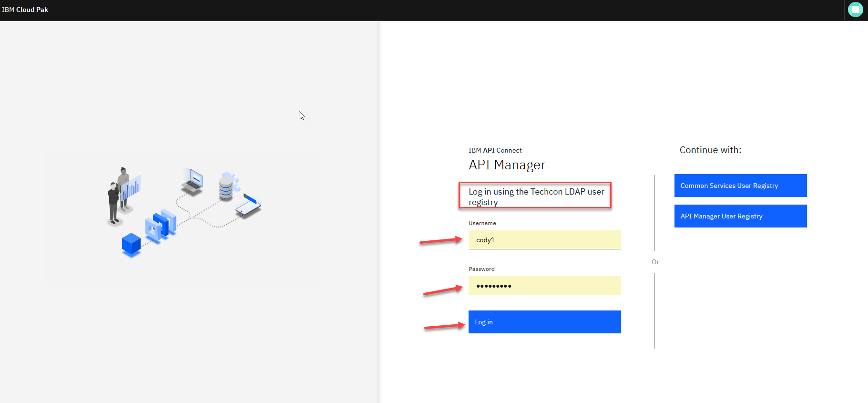Click the laptop illustration icon
The height and width of the screenshot is (403, 868).
pyautogui.click(x=193, y=181)
